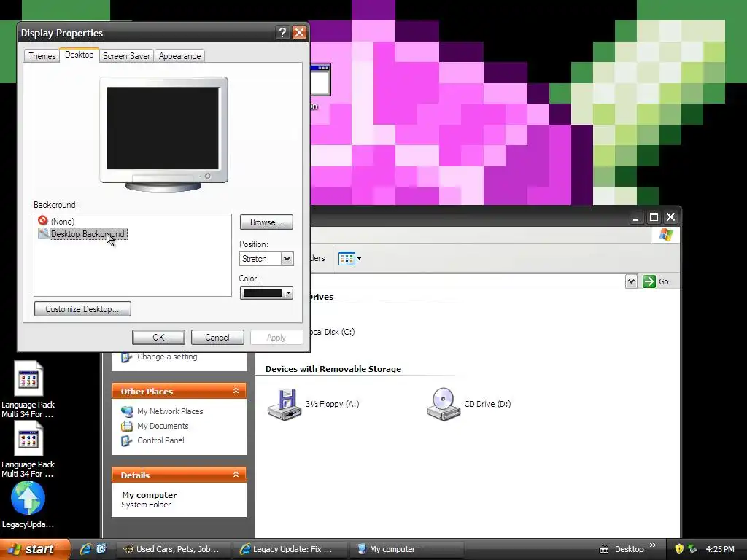Switch to My computer taskbar button
The height and width of the screenshot is (560, 747).
coord(406,549)
